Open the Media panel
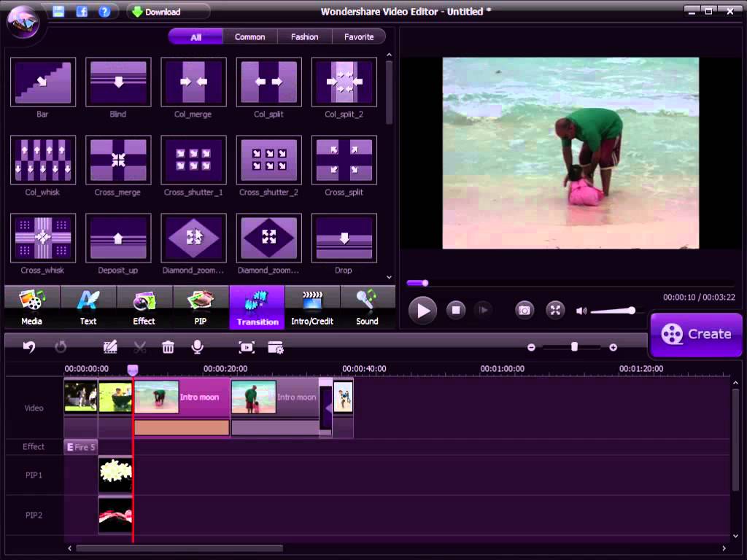 pos(32,307)
